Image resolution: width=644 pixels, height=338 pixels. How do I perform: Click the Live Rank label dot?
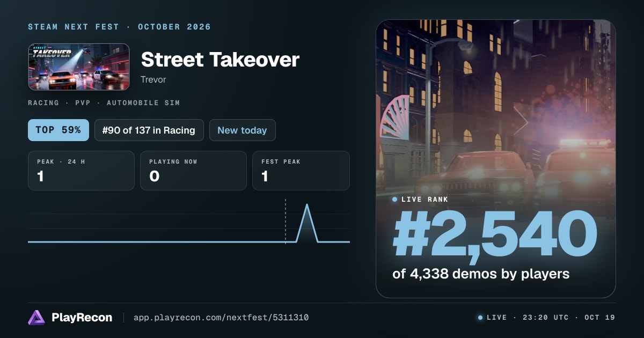395,199
